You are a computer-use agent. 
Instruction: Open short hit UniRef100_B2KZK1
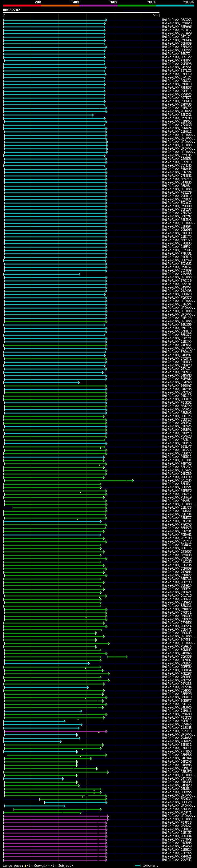(177, 115)
